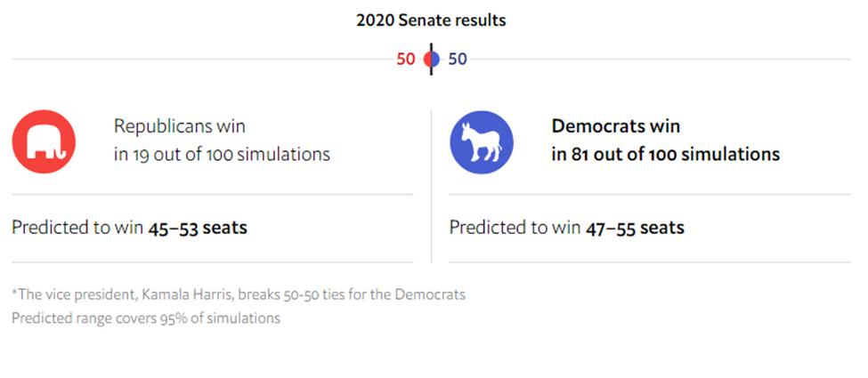
Task: Click the Kamala Harris tie-break footnote
Action: (x=239, y=294)
